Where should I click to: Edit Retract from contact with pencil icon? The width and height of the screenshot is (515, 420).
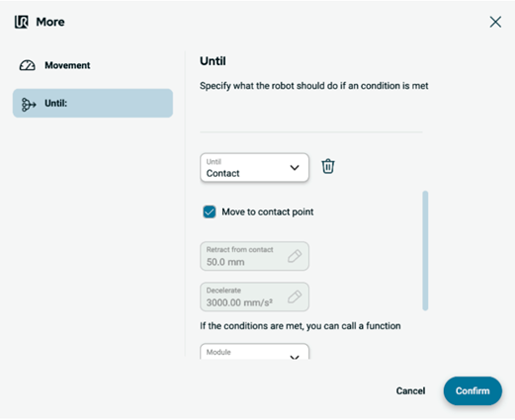tap(295, 256)
